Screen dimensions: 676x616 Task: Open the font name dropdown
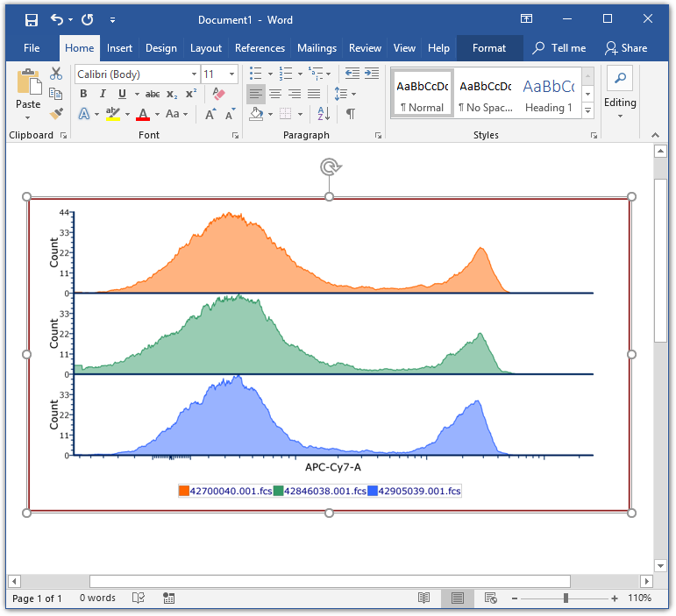(194, 74)
